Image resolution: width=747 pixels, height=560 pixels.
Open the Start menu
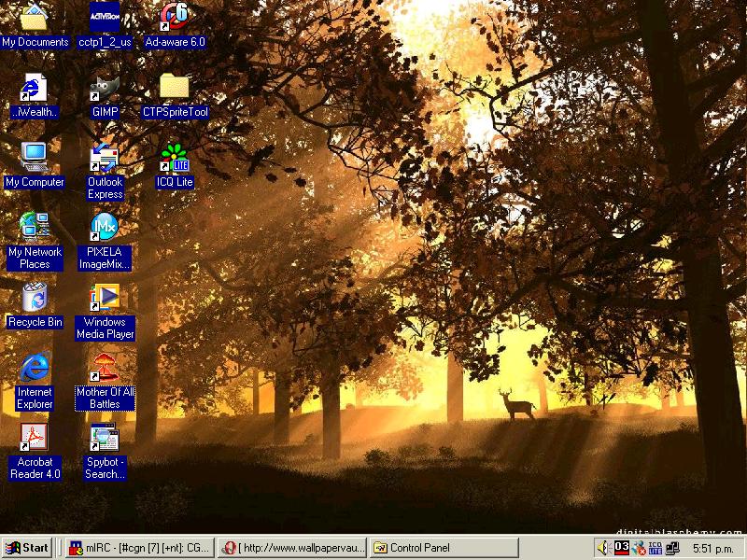pos(27,548)
